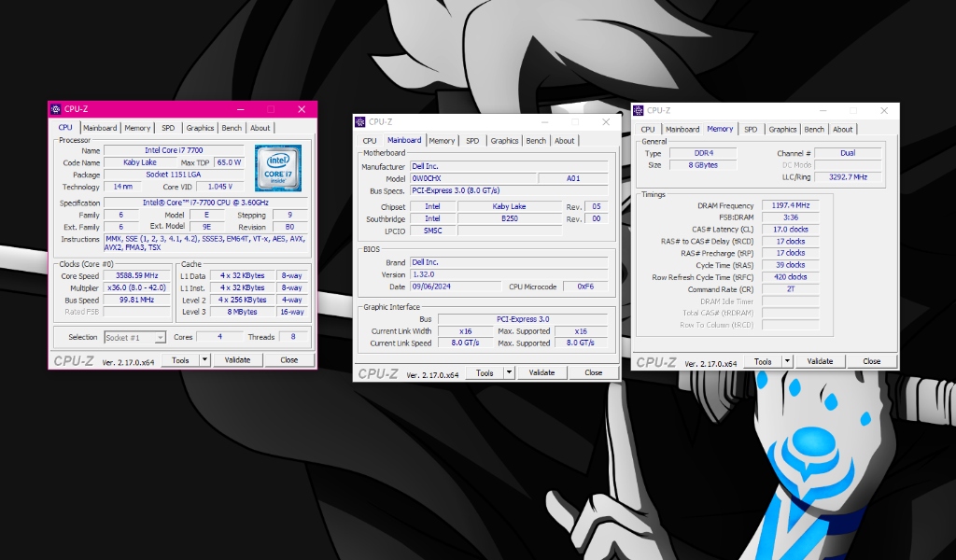Image resolution: width=956 pixels, height=560 pixels.
Task: Click the CPU-Z title bar icon in the pink window
Action: (x=56, y=109)
